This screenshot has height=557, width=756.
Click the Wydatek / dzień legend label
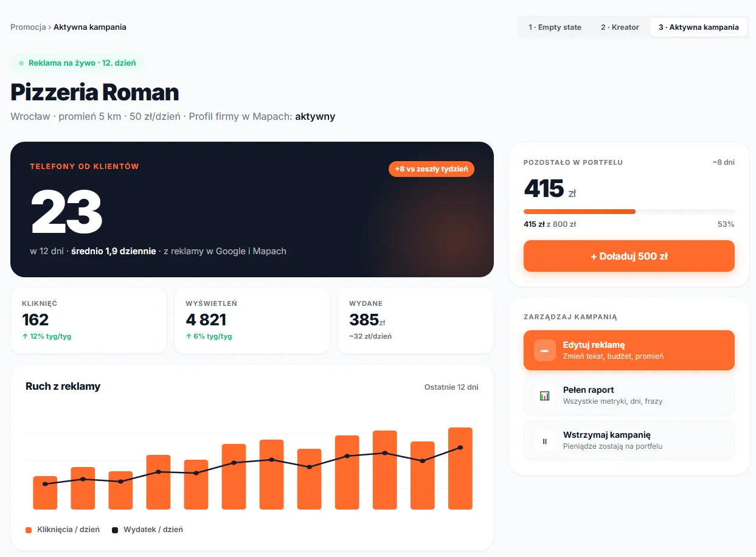[x=153, y=530]
